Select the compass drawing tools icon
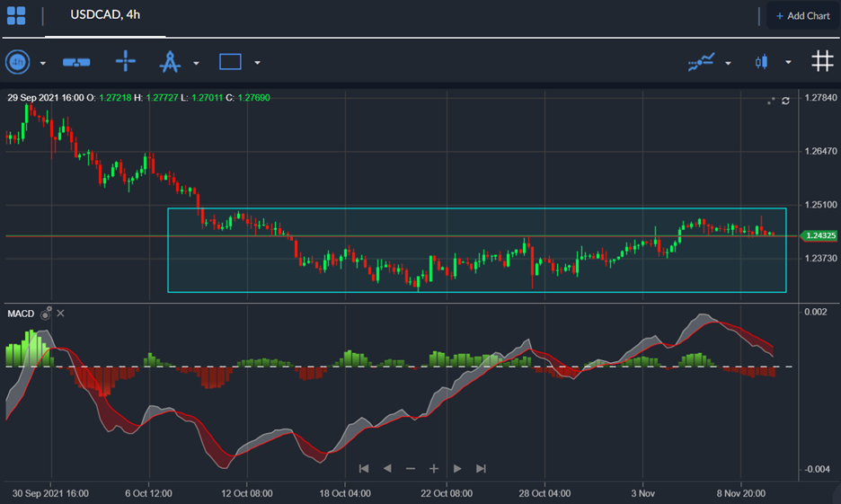The height and width of the screenshot is (504, 841). (x=170, y=62)
